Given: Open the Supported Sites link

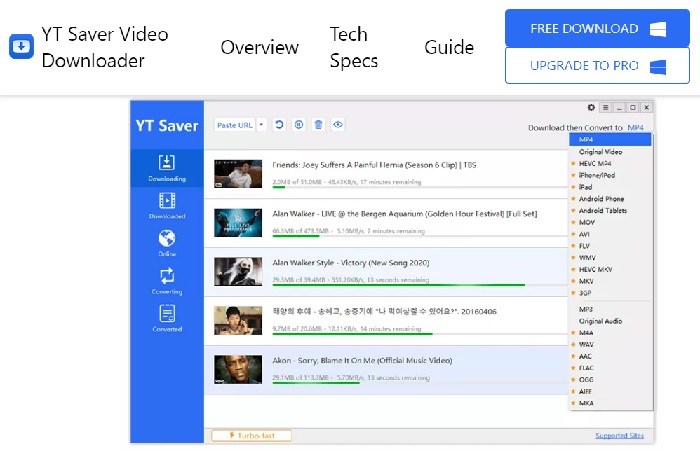Looking at the screenshot, I should 619,435.
